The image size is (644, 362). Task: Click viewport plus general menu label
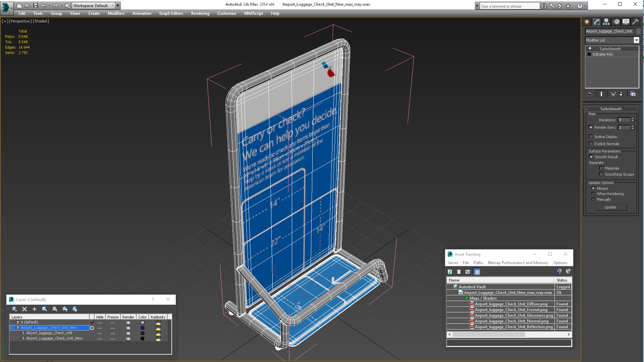tap(5, 21)
